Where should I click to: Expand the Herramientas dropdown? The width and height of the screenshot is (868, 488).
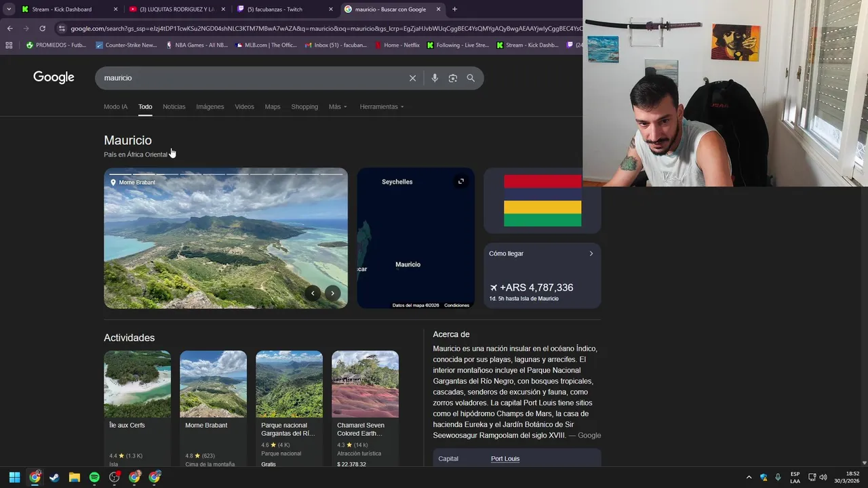click(382, 106)
